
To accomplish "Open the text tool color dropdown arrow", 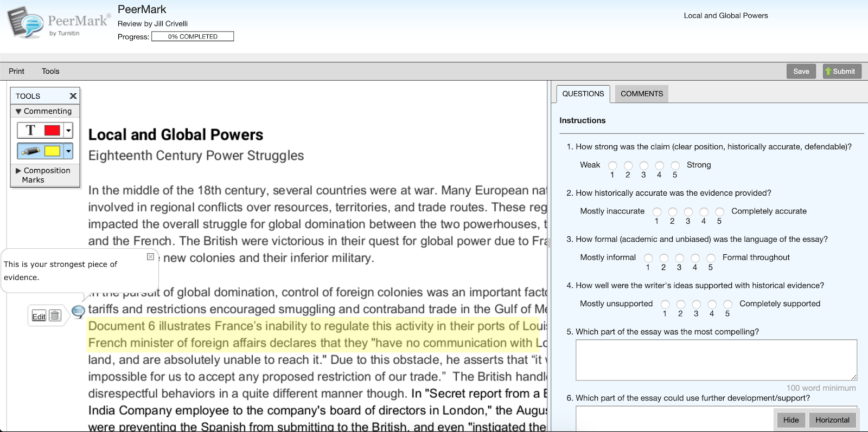I will coord(68,131).
